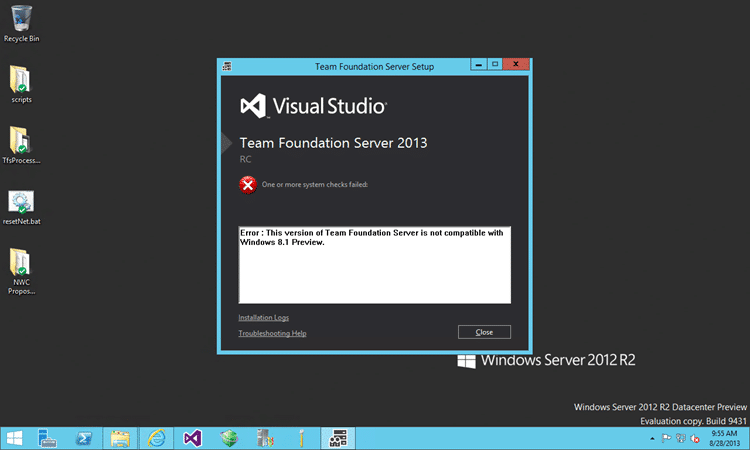This screenshot has width=750, height=450.
Task: Click 'One or more system checks failed' text
Action: 315,185
